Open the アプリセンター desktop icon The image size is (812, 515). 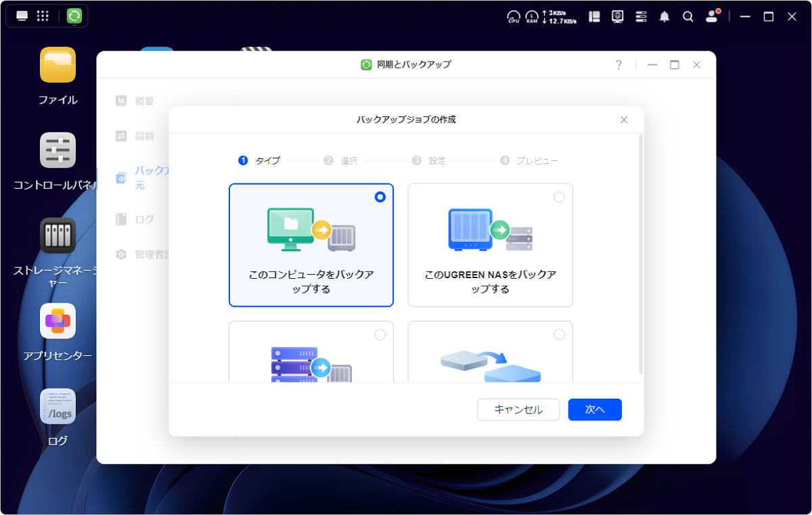(58, 321)
